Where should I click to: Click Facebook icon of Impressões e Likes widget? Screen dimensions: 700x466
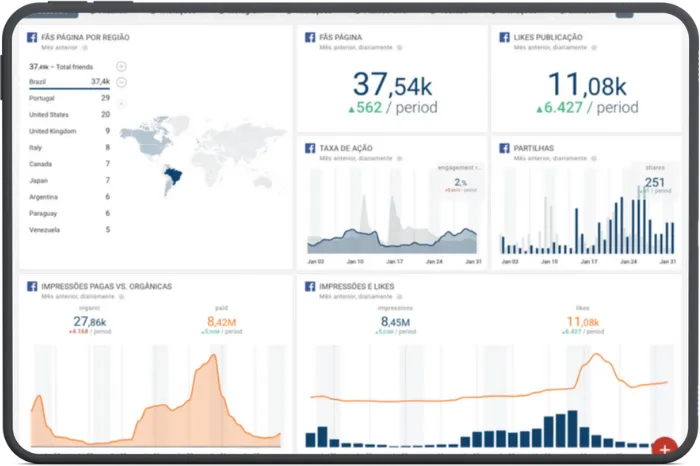pos(310,286)
